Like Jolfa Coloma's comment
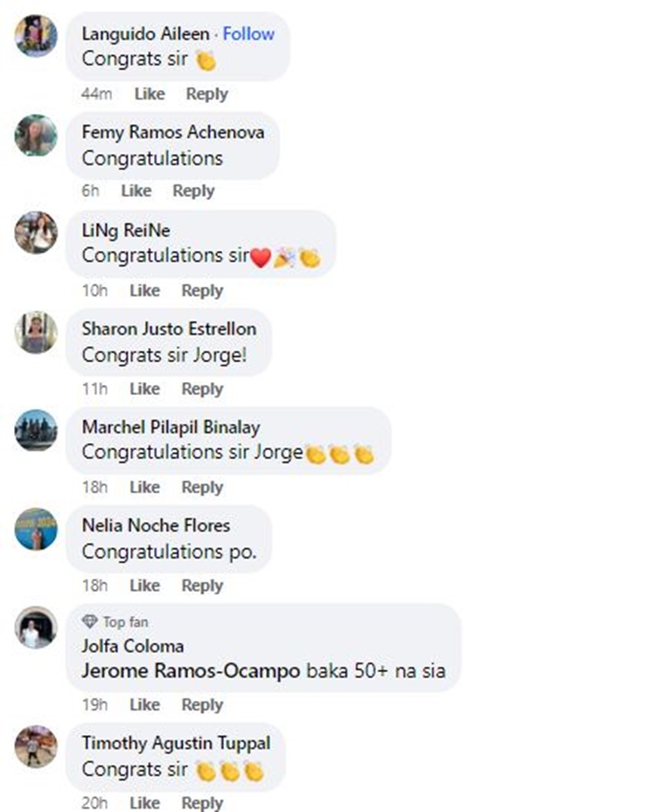The image size is (656, 812). [144, 704]
